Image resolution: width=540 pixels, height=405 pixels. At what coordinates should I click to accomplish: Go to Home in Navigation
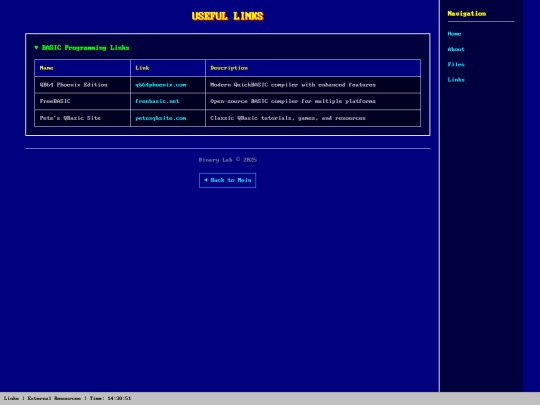pyautogui.click(x=454, y=34)
